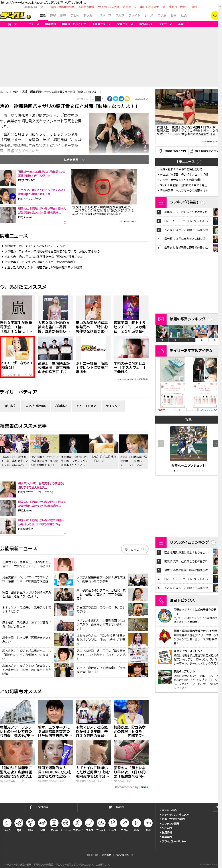The image size is (222, 868).
Task: Open the ゴルフ top navigation tab
Action: tap(120, 16)
